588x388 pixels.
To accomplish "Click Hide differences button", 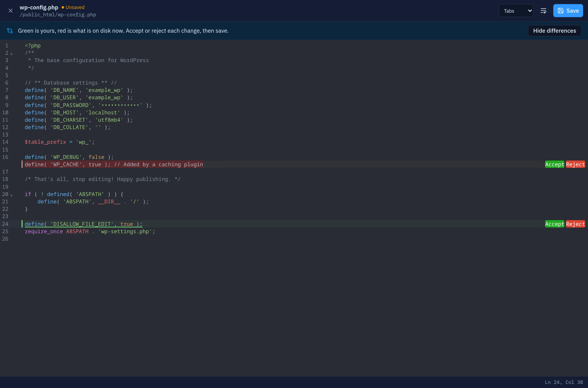I will click(x=554, y=31).
